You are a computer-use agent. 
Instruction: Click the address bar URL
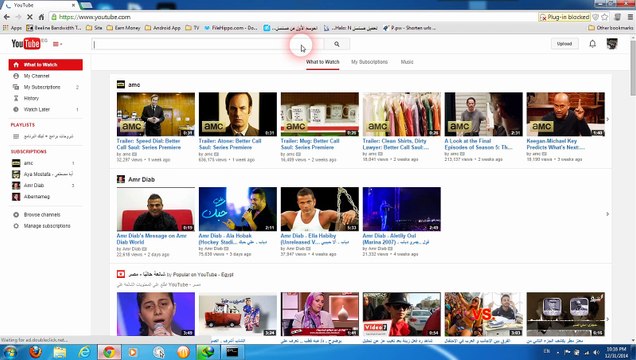click(x=95, y=17)
